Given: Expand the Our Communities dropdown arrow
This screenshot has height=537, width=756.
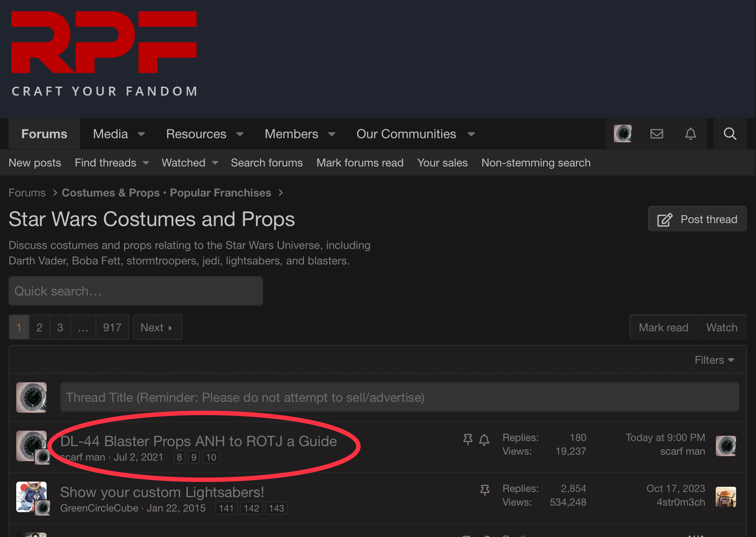Looking at the screenshot, I should point(471,134).
